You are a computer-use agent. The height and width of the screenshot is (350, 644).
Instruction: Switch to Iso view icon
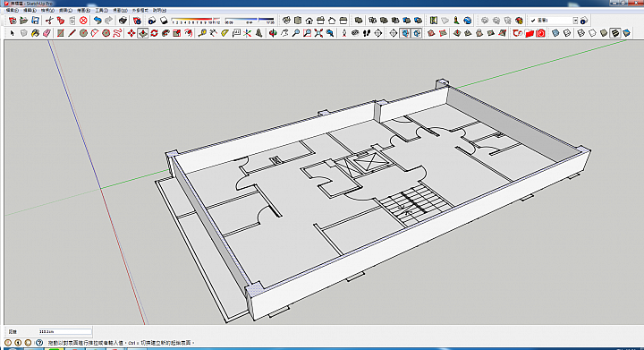tap(286, 20)
